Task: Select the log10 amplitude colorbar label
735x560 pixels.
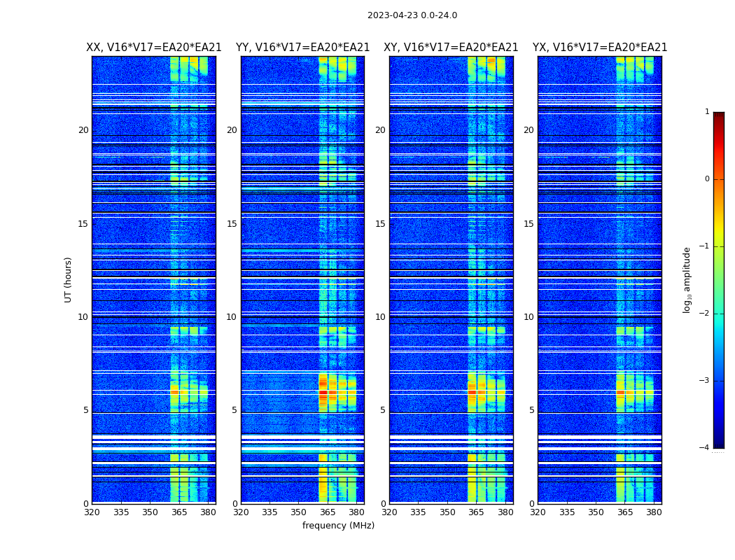Action: (x=687, y=279)
